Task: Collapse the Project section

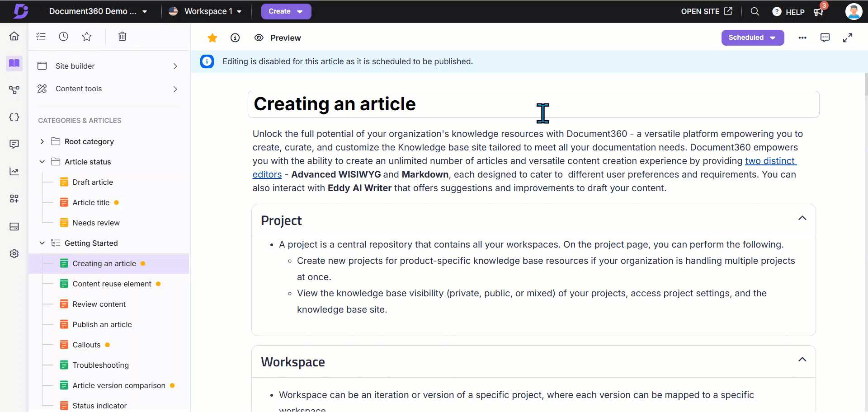Action: pos(802,218)
